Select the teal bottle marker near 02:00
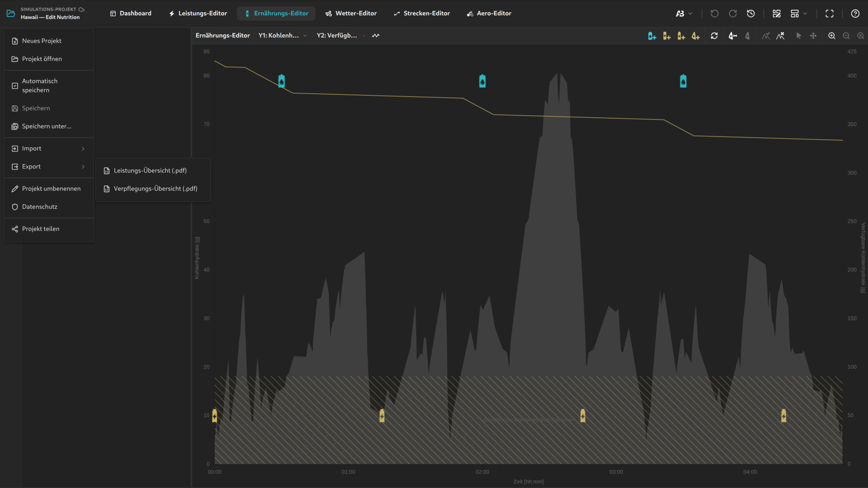 [x=482, y=81]
